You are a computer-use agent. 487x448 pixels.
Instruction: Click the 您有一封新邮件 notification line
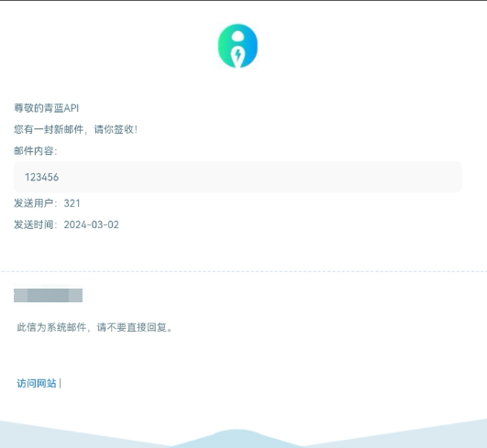tap(75, 129)
